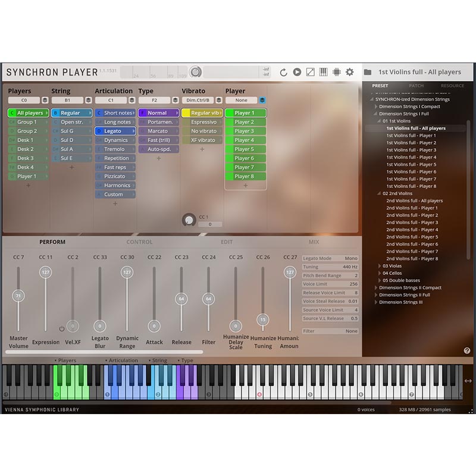Click the play button icon in toolbar
This screenshot has height=476, width=476.
[297, 72]
